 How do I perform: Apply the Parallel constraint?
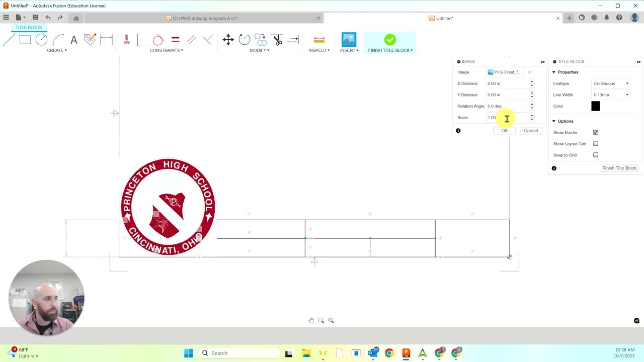click(191, 40)
